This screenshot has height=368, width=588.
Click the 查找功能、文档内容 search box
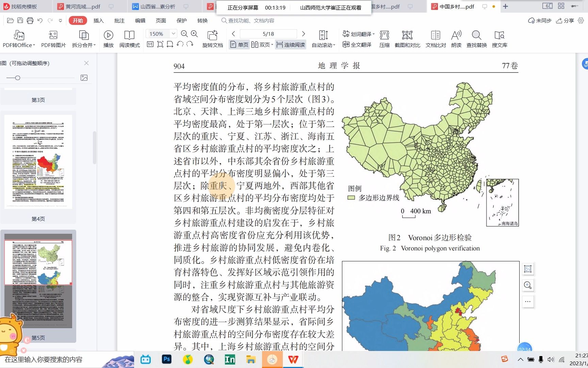click(x=251, y=20)
